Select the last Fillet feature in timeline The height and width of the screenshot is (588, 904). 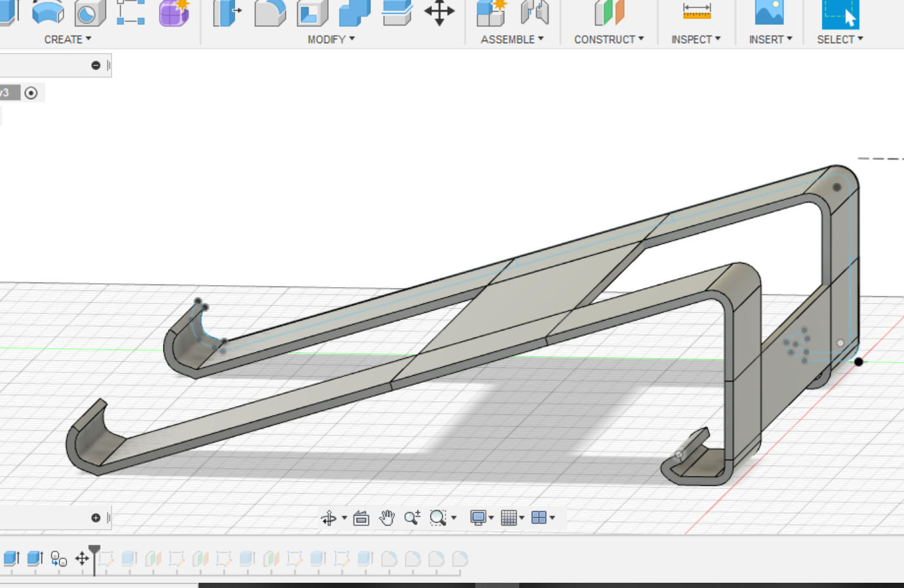click(460, 559)
